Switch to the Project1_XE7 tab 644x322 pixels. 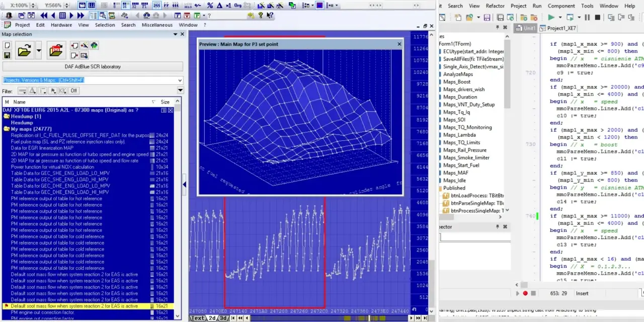point(561,29)
